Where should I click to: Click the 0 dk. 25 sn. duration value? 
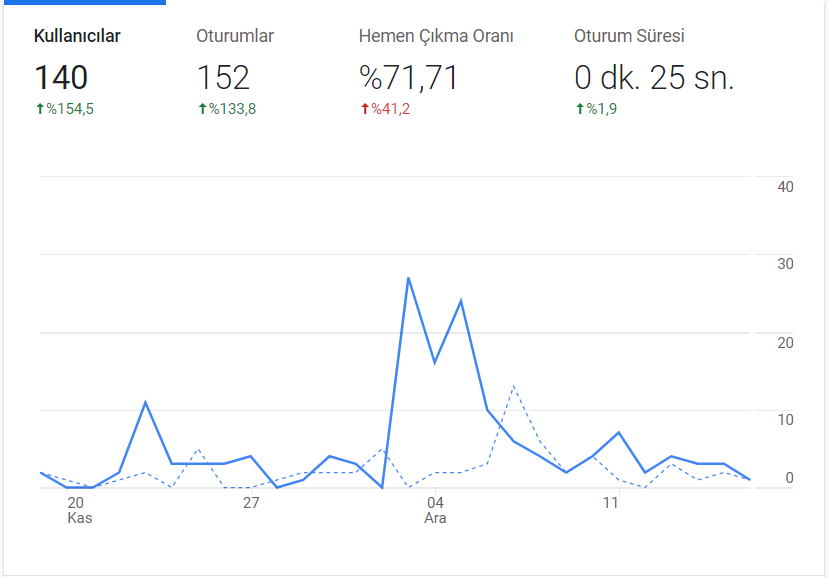(654, 78)
